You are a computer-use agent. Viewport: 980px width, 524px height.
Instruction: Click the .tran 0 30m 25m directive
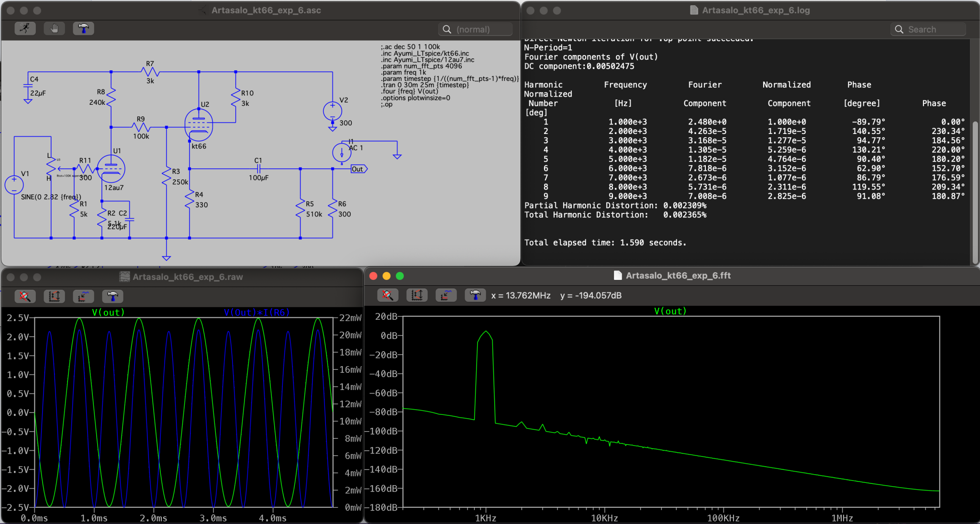(x=425, y=85)
